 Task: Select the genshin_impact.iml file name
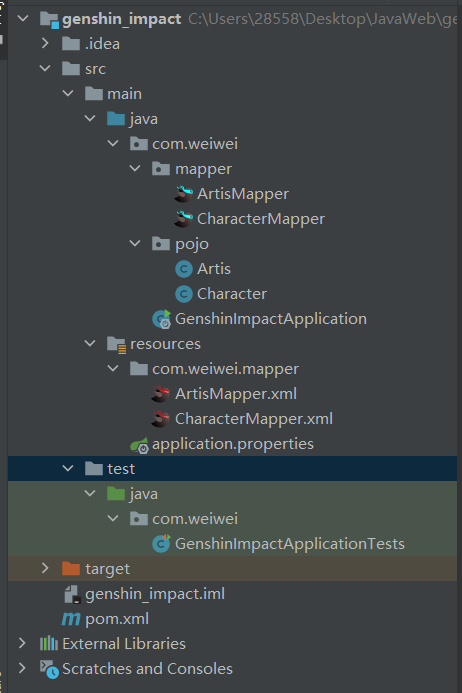point(155,594)
